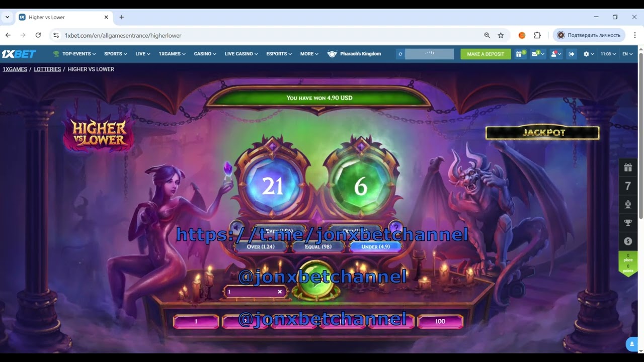Select the Over (1.24) bet option
This screenshot has height=362, width=644.
coord(261,247)
